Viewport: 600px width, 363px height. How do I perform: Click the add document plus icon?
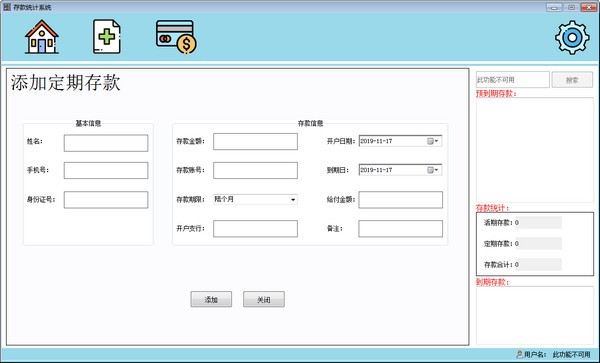pos(107,37)
